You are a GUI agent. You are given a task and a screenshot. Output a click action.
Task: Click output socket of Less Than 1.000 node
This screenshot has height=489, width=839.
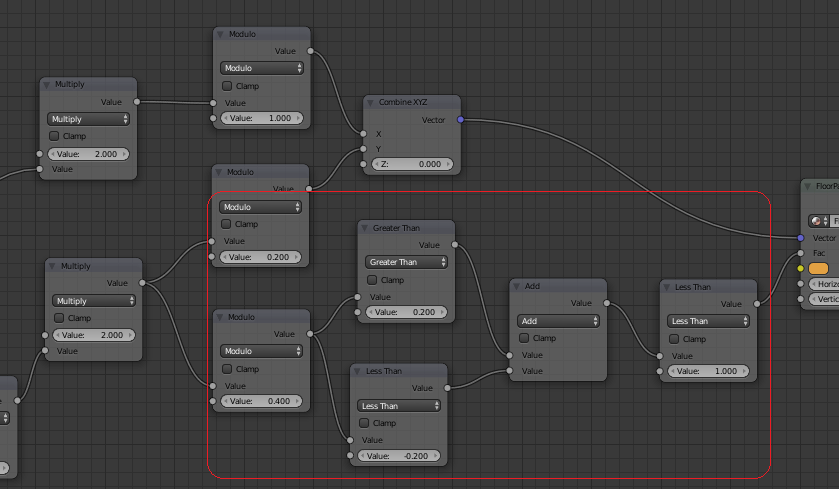[x=757, y=304]
